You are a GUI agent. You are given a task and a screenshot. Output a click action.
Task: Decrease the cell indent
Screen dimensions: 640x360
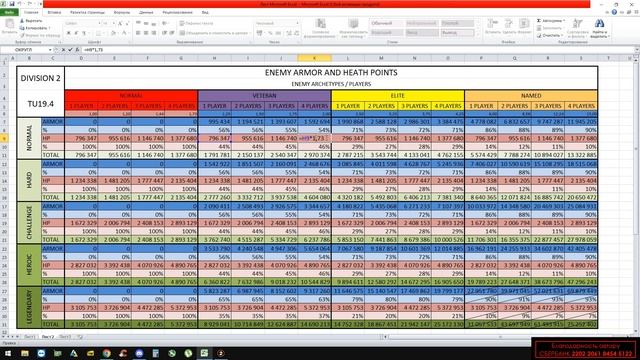point(164,33)
